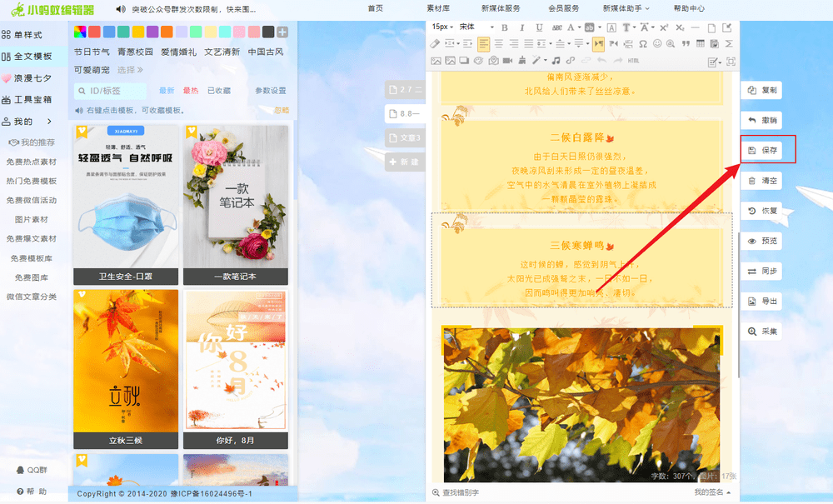Toggle underline formatting
Image resolution: width=833 pixels, height=504 pixels.
click(x=539, y=27)
